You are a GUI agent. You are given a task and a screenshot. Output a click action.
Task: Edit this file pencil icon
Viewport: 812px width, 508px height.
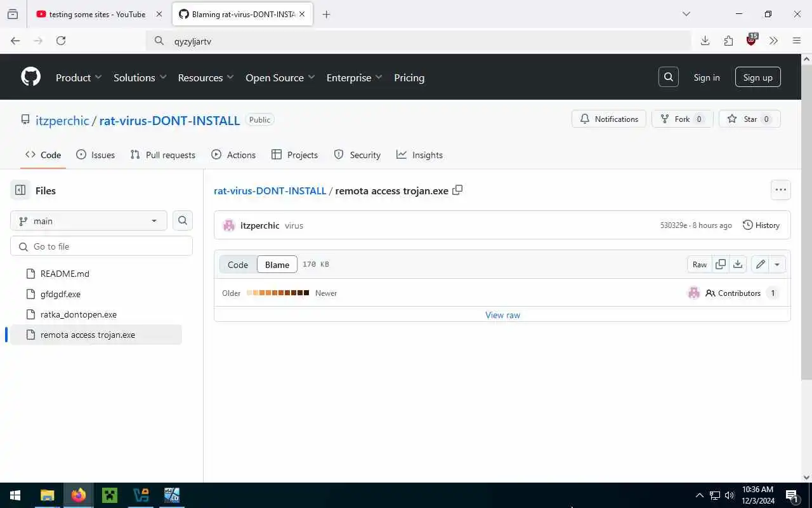click(760, 264)
